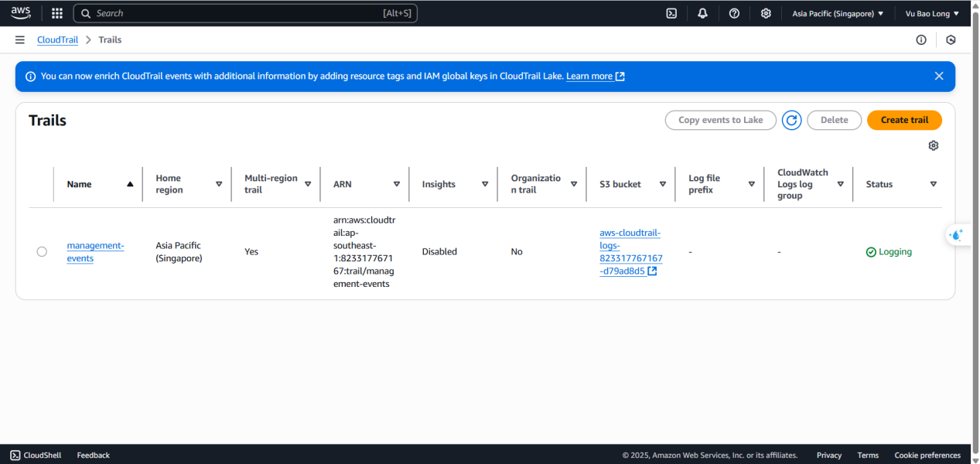Click the Trails panel heading

click(x=47, y=121)
